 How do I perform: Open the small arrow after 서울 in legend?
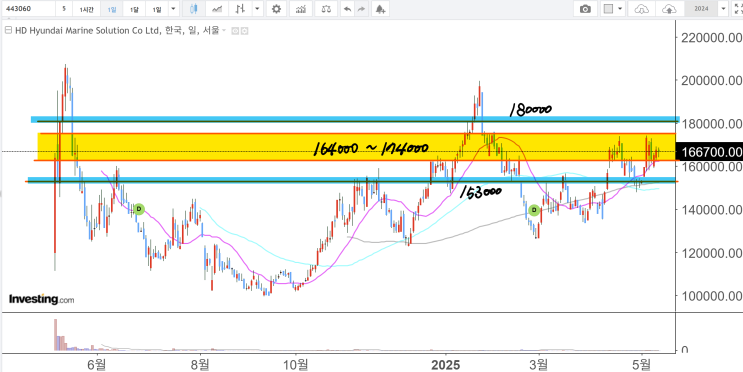coord(224,31)
